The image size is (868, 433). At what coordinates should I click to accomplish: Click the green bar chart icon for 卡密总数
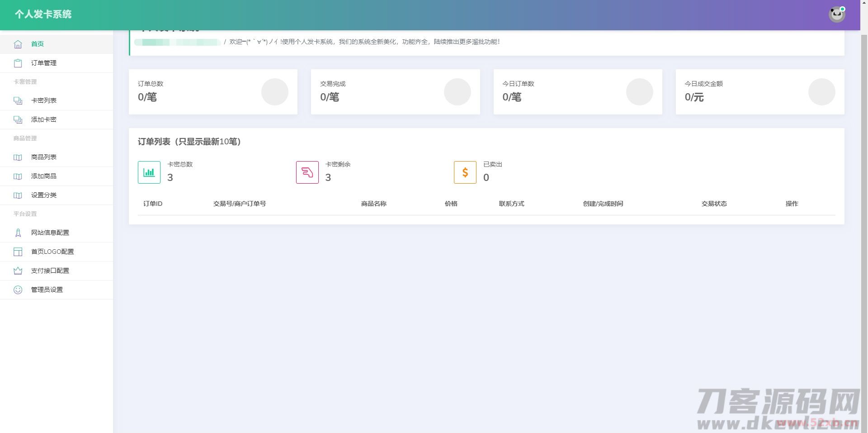149,172
